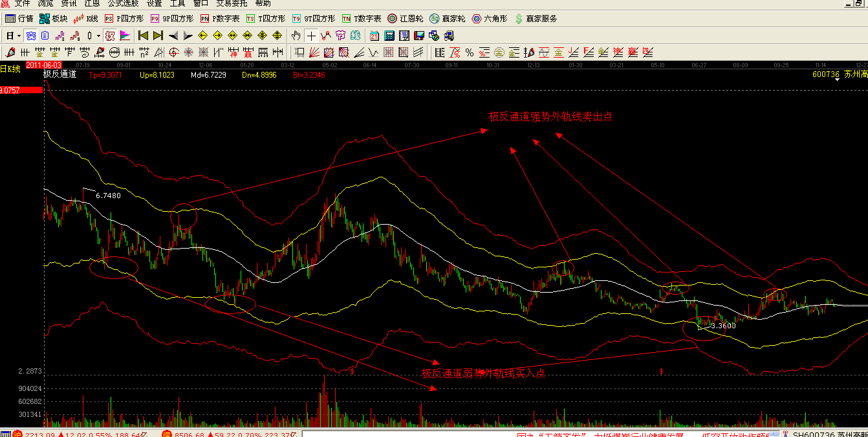Open the 交易委托 menu
Viewport: 868px width, 437px height.
[x=232, y=3]
